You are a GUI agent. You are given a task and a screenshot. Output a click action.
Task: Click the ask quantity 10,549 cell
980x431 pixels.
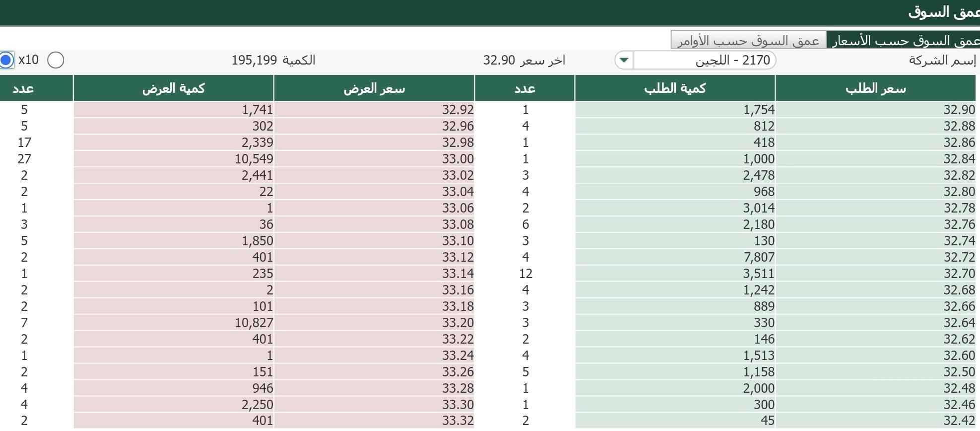pyautogui.click(x=173, y=159)
